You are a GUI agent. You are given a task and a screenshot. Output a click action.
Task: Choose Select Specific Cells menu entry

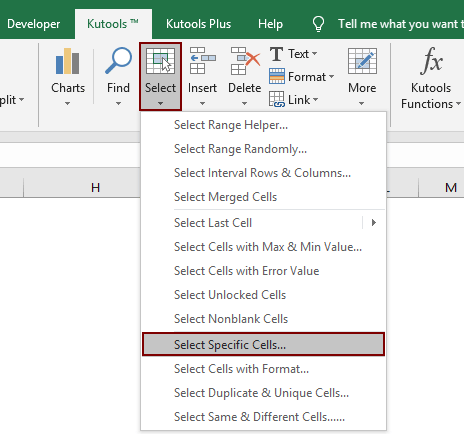tap(263, 344)
